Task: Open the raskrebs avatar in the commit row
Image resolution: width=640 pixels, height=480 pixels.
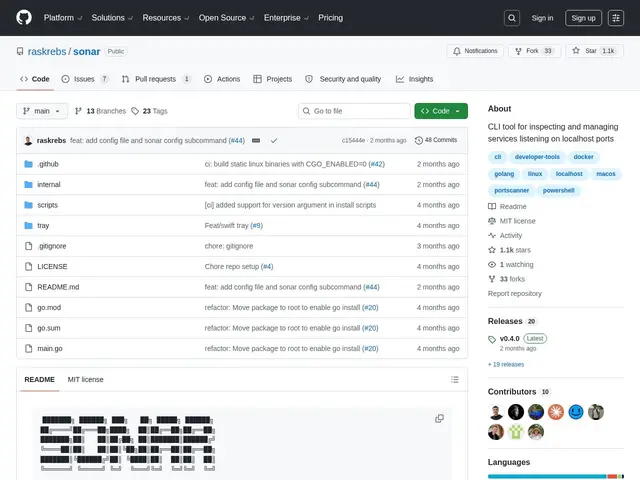Action: click(x=28, y=140)
